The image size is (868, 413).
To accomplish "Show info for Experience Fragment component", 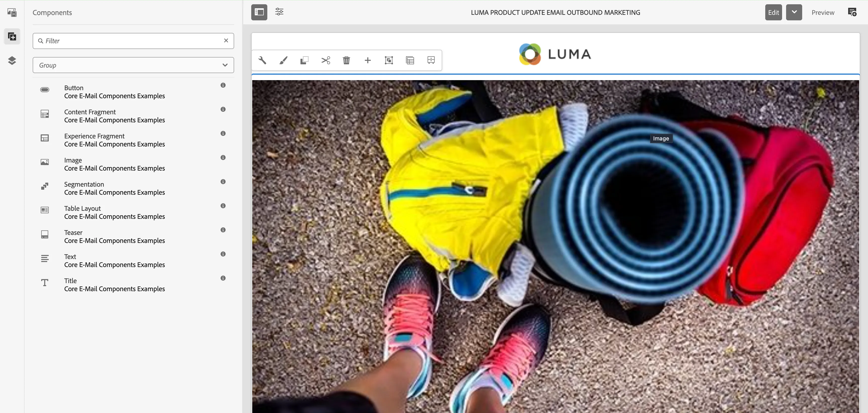I will (x=223, y=133).
